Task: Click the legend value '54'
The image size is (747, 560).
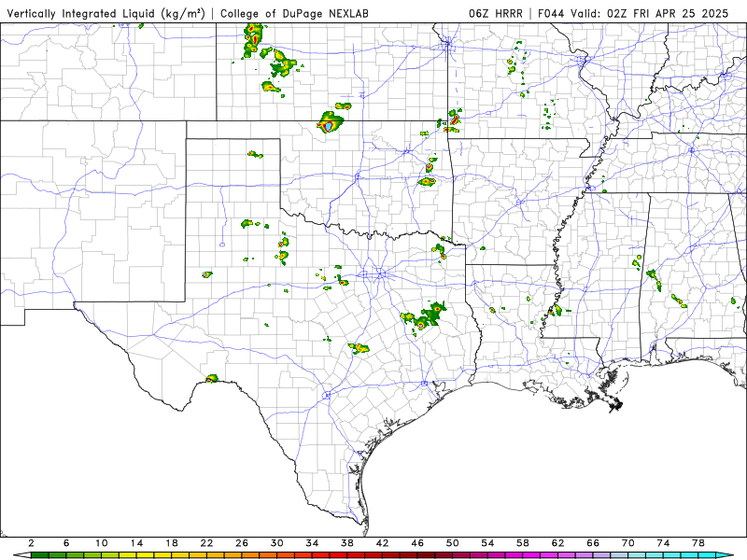Action: (487, 543)
